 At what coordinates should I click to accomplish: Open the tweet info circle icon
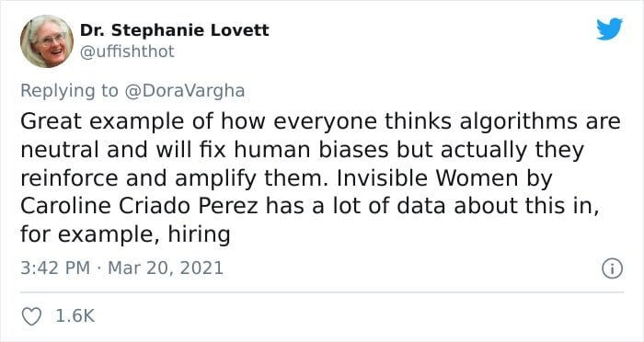pyautogui.click(x=613, y=269)
